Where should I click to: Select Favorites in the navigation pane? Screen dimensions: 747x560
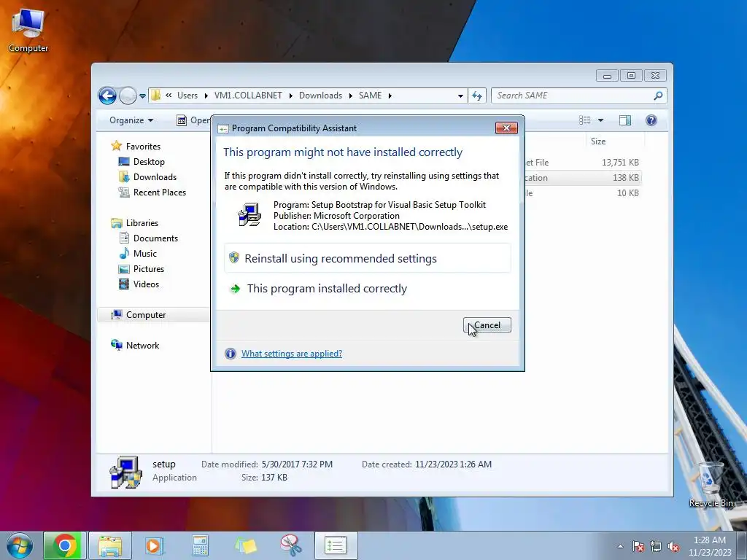143,146
